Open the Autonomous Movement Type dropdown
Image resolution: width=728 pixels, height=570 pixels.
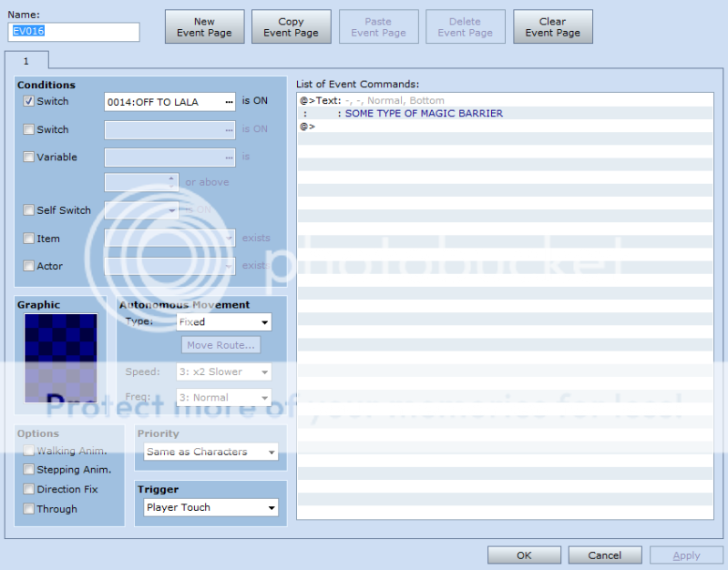click(x=224, y=322)
